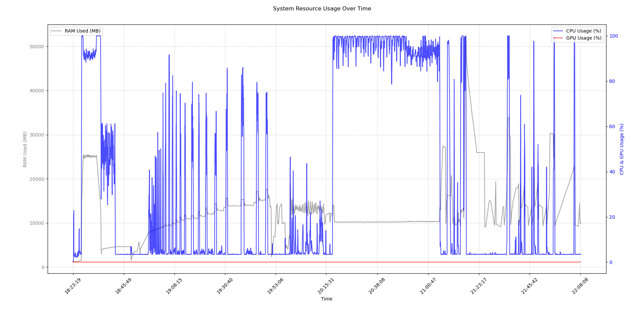
Task: Select the gray RAM plateau near 25000 MB
Action: click(x=91, y=156)
